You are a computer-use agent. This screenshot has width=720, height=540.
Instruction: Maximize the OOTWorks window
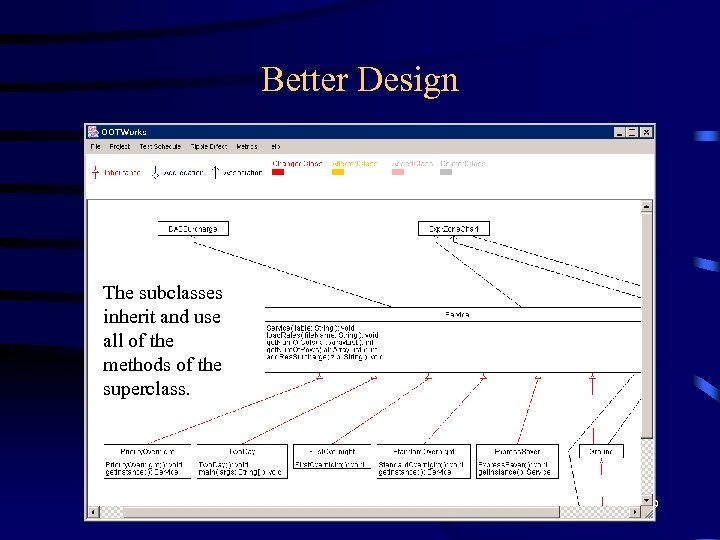(632, 132)
